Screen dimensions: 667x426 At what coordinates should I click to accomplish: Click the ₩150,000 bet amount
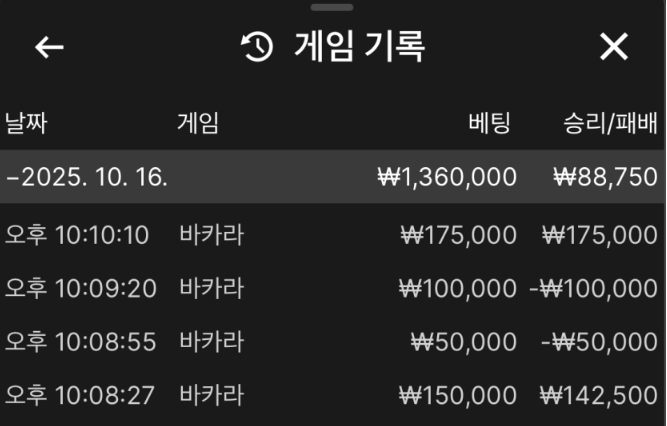click(457, 395)
